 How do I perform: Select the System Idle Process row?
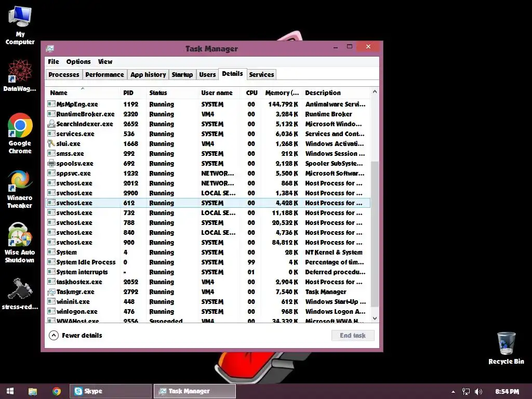208,262
